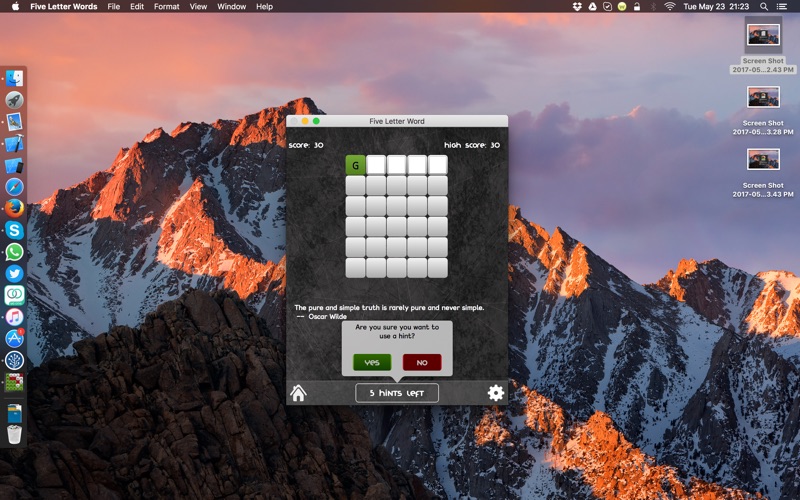Open WhatsApp in the dock

14,252
